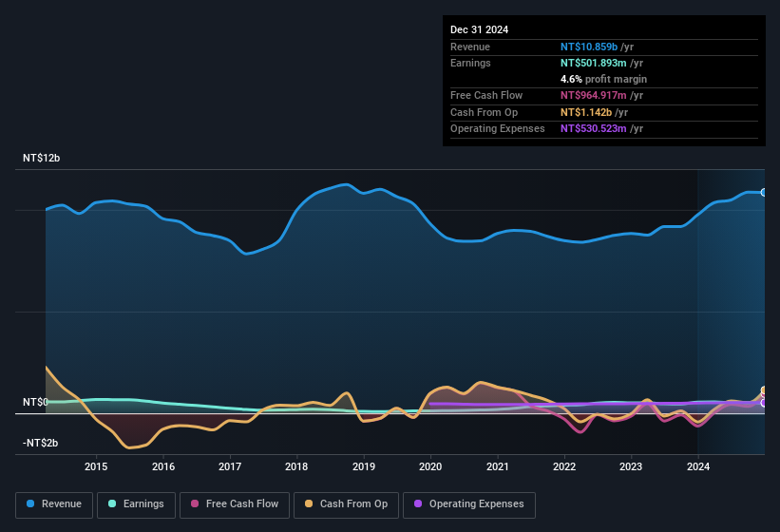Click the NT$501.893m earnings value
Image resolution: width=780 pixels, height=532 pixels.
[594, 63]
